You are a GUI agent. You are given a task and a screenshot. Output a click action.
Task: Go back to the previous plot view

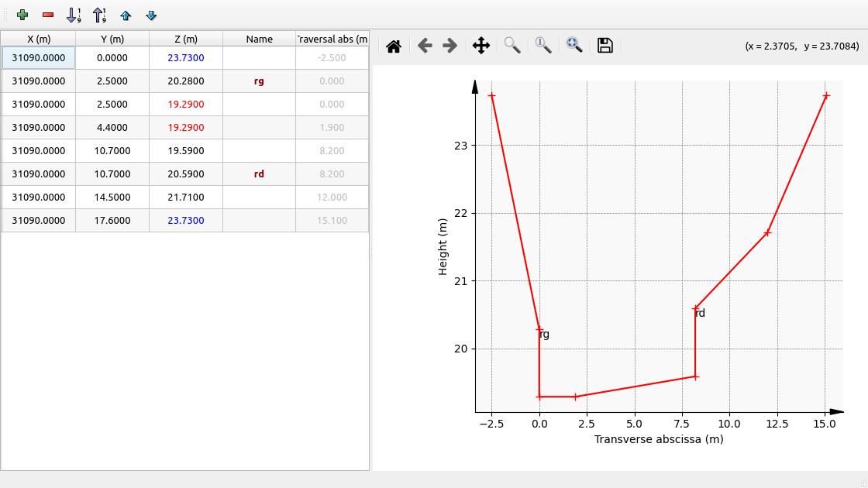point(425,46)
